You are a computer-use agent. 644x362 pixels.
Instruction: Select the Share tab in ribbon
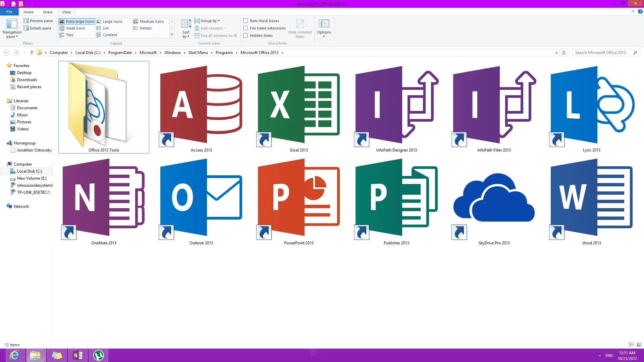[48, 12]
